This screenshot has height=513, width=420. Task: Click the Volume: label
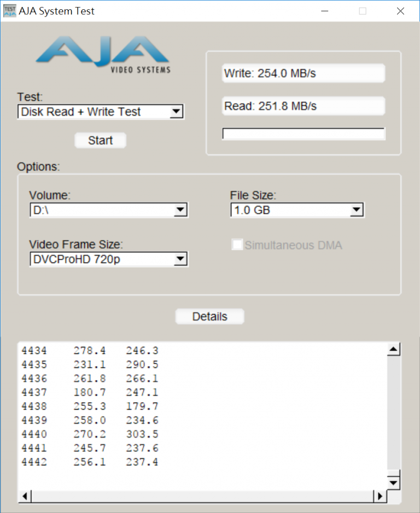50,195
